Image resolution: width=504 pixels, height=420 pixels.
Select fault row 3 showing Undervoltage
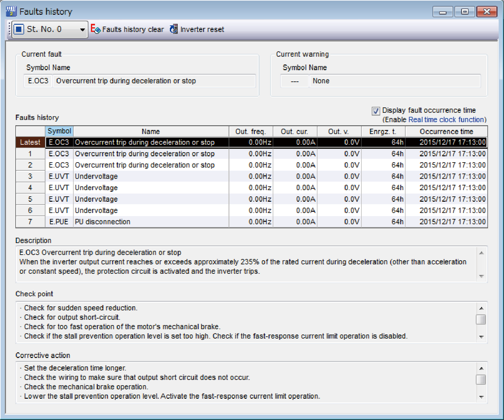pyautogui.click(x=144, y=176)
